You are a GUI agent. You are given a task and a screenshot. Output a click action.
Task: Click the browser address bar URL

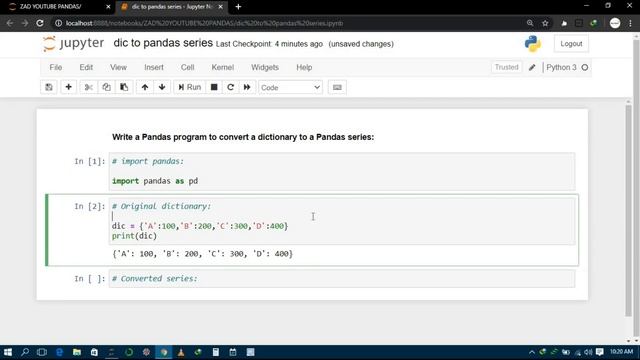pos(204,23)
